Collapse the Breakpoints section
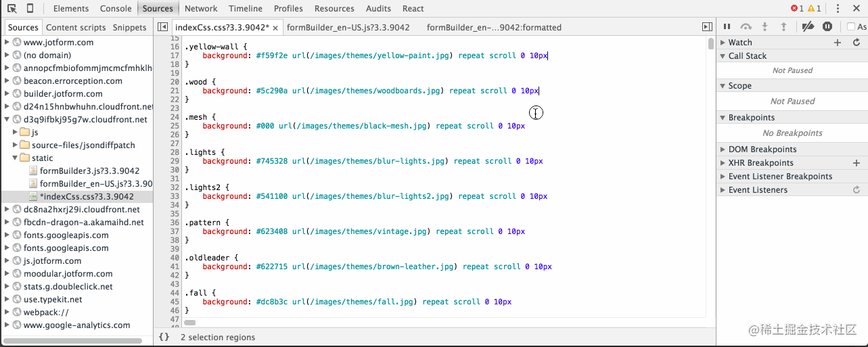 click(722, 118)
